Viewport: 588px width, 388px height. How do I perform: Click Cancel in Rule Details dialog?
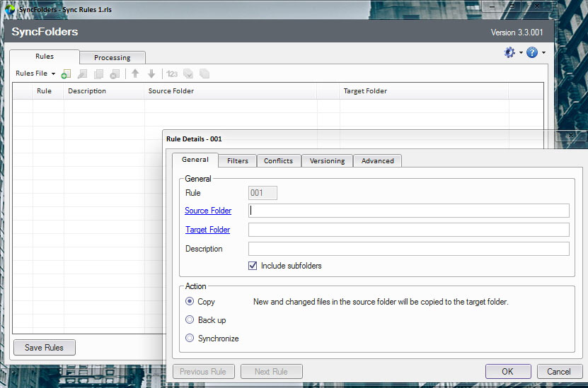tap(559, 371)
